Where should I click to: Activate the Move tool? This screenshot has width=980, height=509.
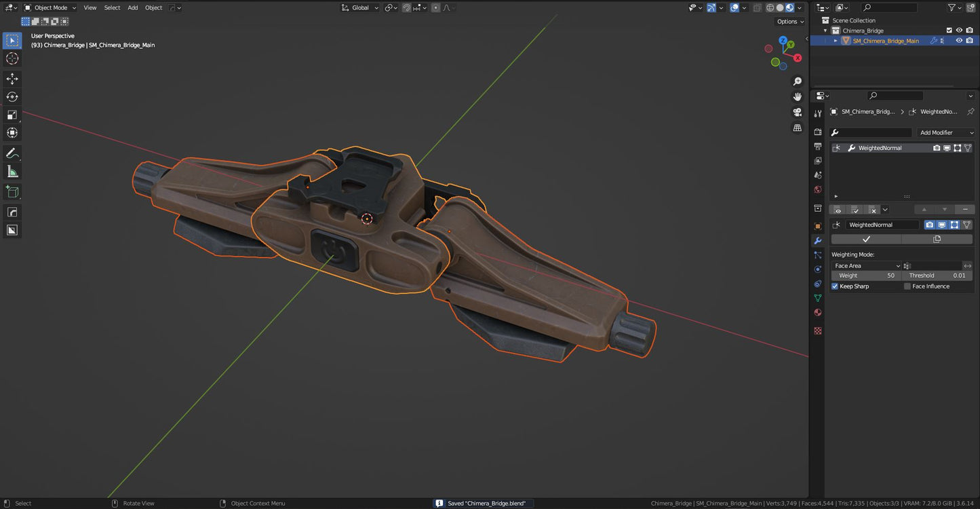click(12, 79)
